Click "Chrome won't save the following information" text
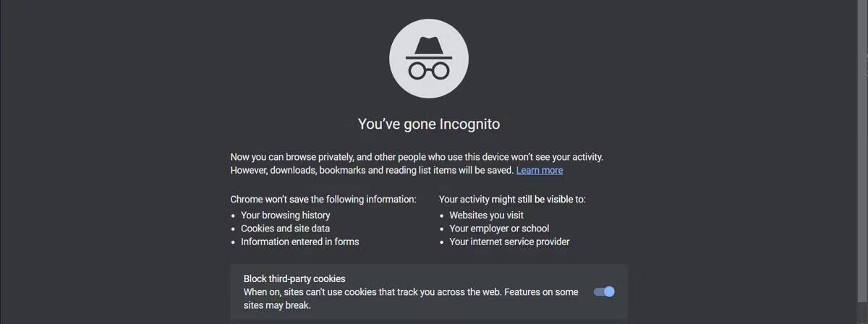Viewport: 868px width, 324px height. 323,199
